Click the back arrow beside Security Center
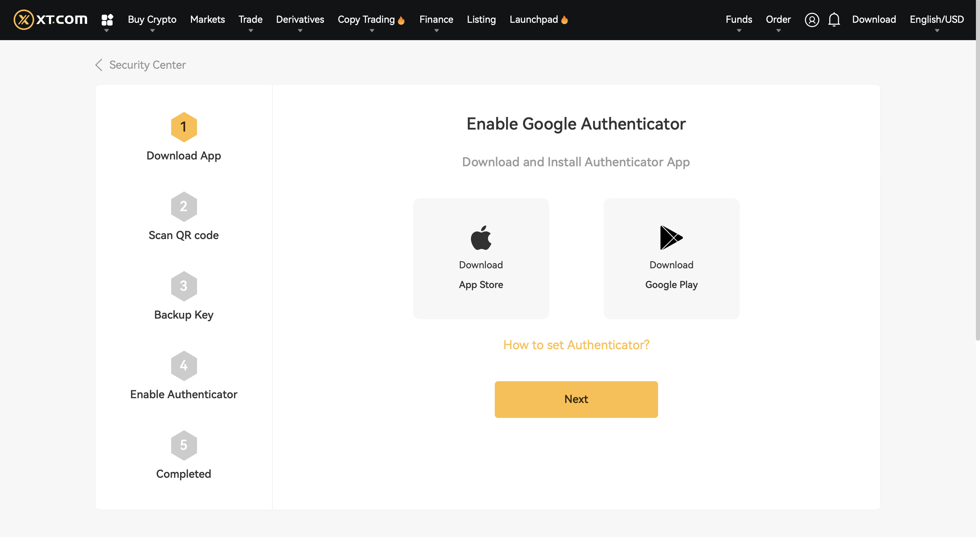Screen dimensions: 980x557 99,65
